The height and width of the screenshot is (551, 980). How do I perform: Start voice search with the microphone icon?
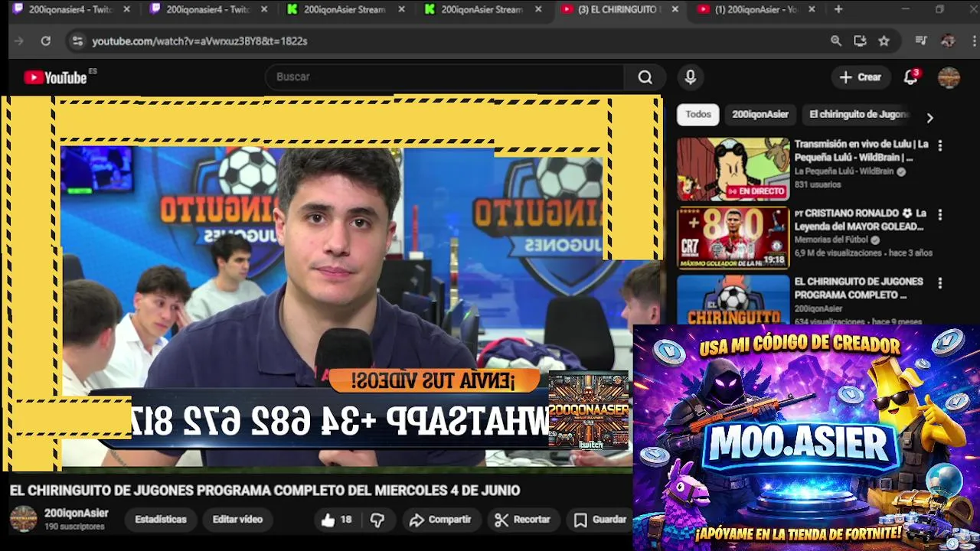click(x=690, y=77)
